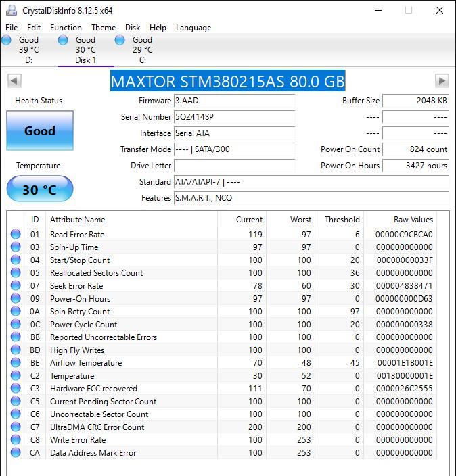Click the status orb for Power Cycle Count
Viewport: 456px width, 476px height.
[16, 324]
